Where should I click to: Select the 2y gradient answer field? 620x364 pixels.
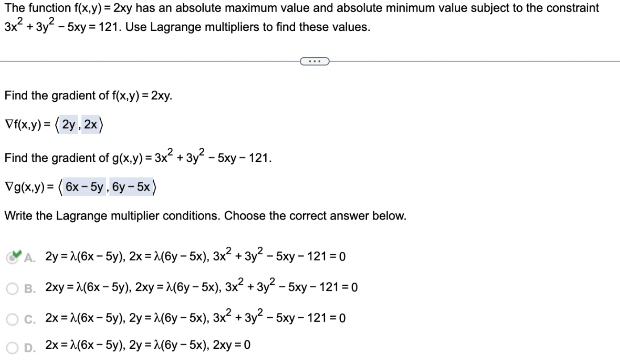click(68, 124)
